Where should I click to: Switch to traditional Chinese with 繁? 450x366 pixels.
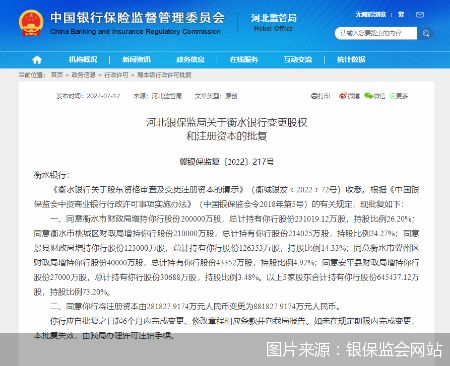pyautogui.click(x=401, y=14)
